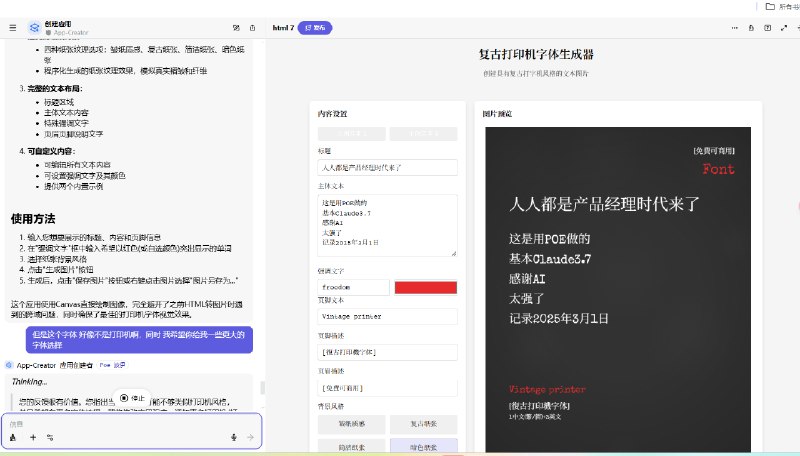Click the 复古打印机字体生成器 page title
800x456 pixels.
[536, 54]
